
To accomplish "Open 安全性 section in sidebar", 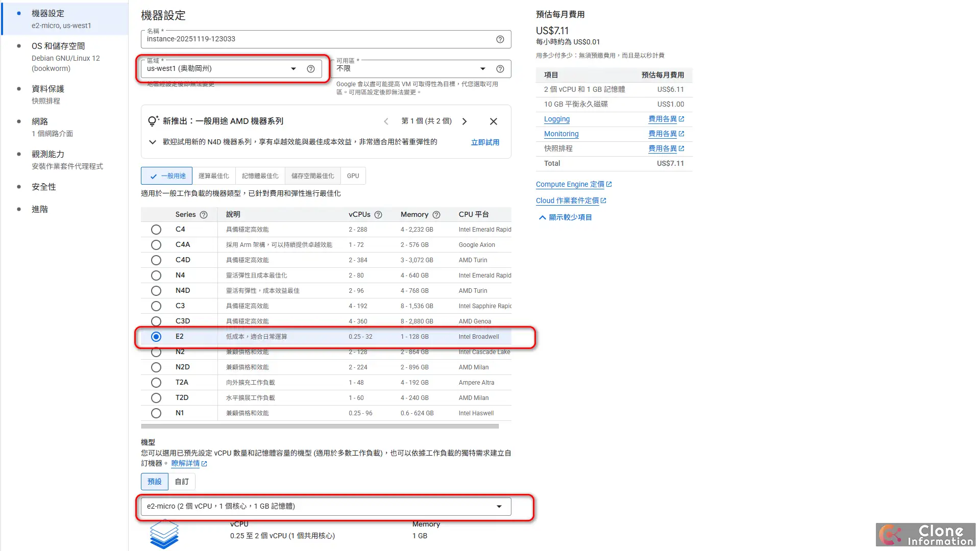I will [x=65, y=187].
